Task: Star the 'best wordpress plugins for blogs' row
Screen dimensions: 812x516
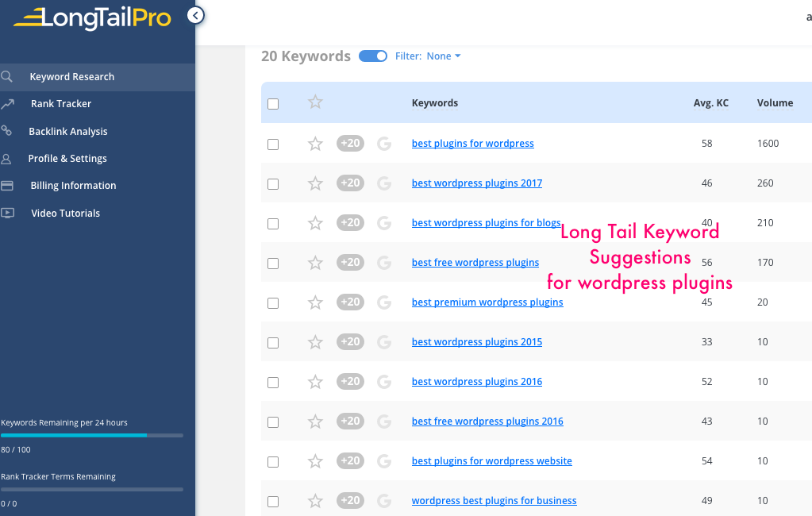Action: (315, 223)
